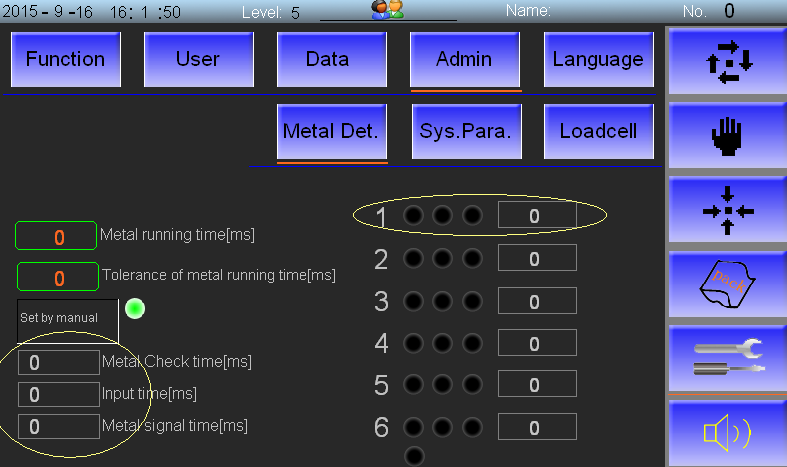This screenshot has width=787, height=467.
Task: Click the four converging arrows icon
Action: tap(727, 210)
